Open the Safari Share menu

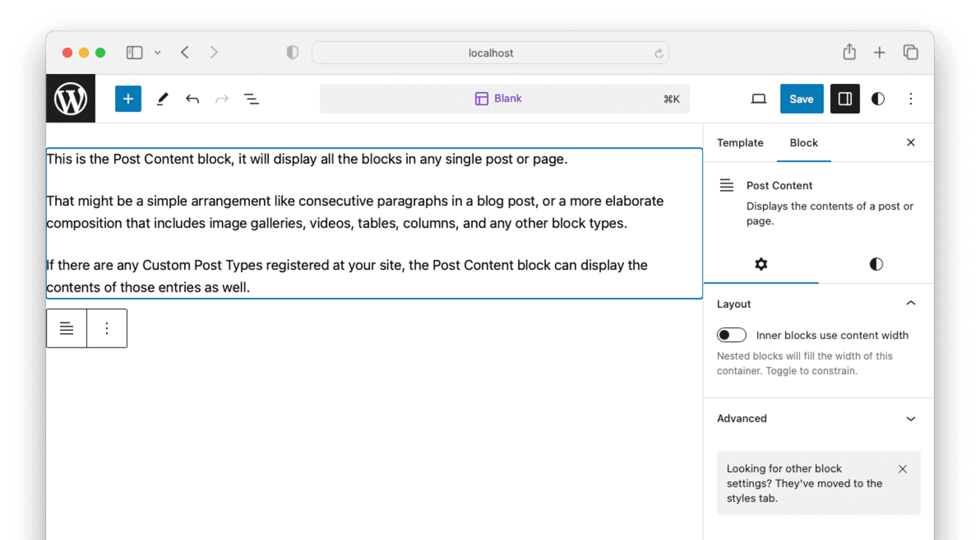[x=849, y=52]
